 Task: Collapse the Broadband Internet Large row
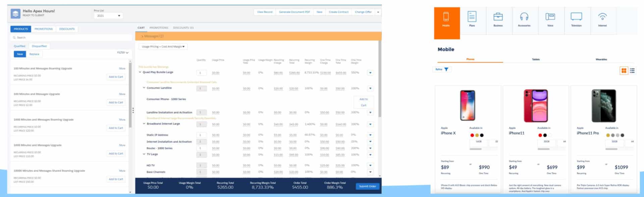144,124
